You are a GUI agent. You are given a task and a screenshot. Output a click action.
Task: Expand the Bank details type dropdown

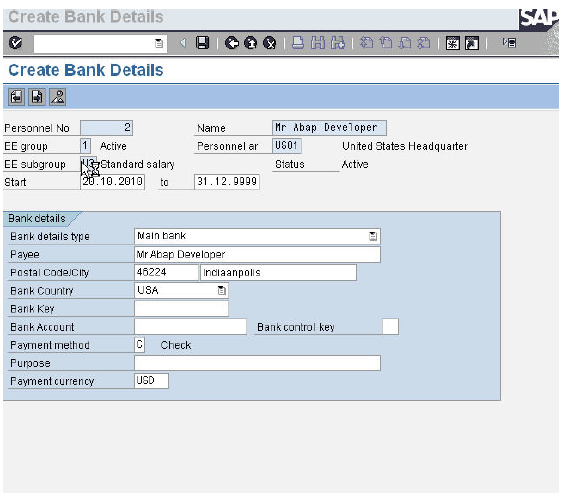(x=373, y=236)
